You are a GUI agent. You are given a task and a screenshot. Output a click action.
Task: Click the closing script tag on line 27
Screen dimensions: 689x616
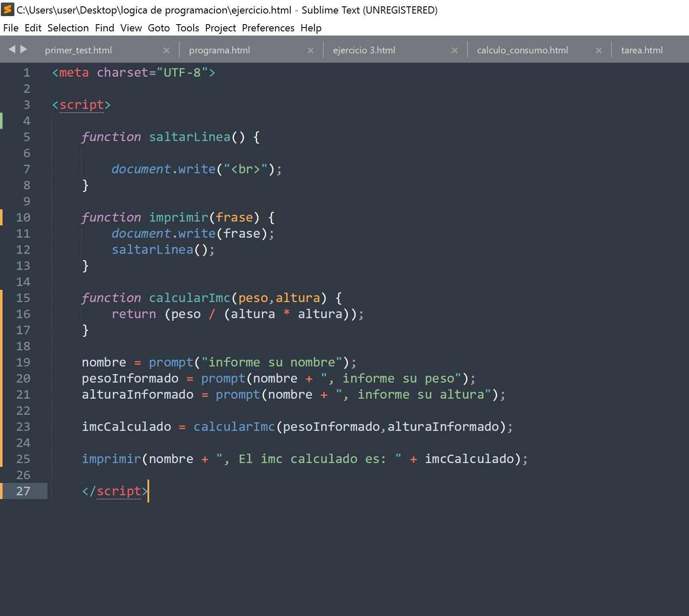(115, 491)
